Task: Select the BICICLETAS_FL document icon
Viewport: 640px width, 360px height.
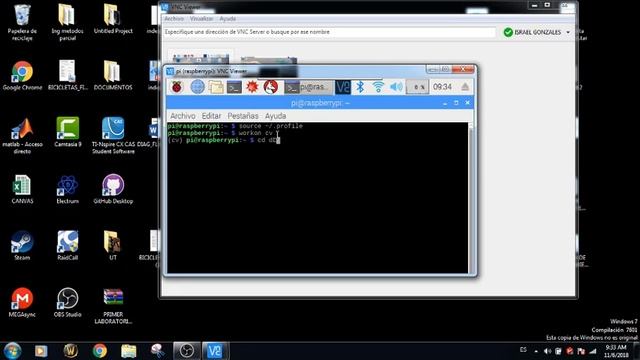Action: [x=67, y=75]
